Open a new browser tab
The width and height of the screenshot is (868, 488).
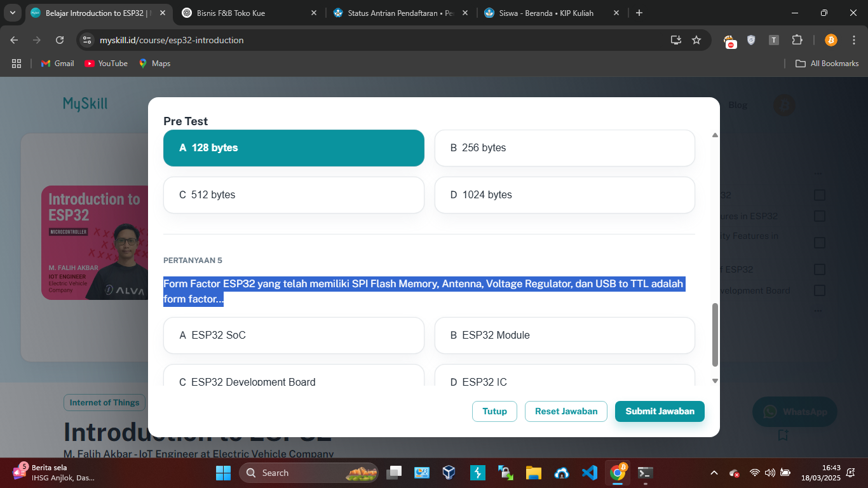click(x=639, y=13)
